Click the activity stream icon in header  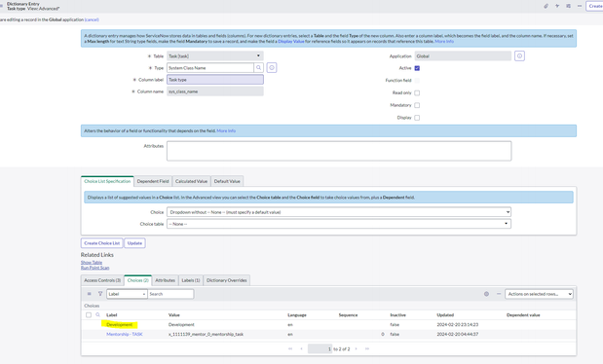point(557,6)
